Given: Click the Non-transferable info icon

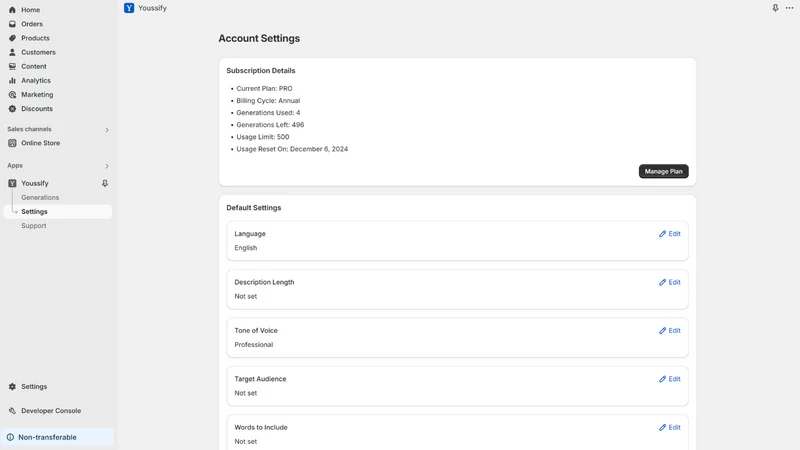Looking at the screenshot, I should click(x=10, y=437).
